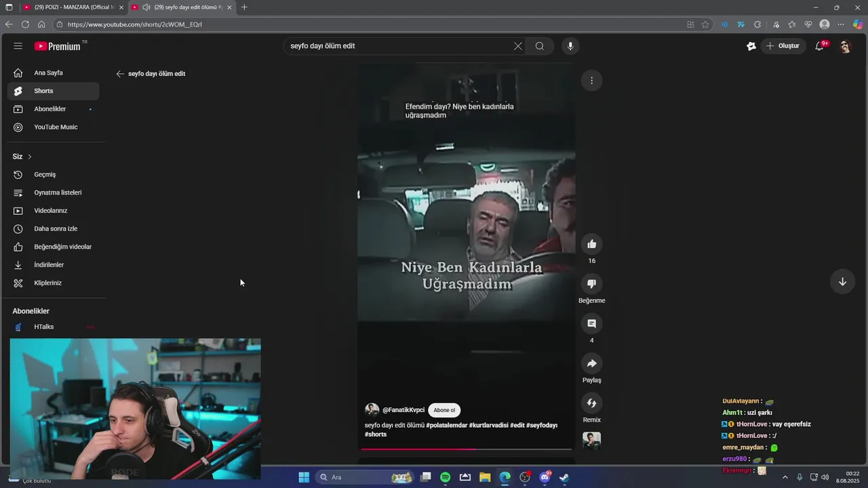Open Klipleriniz in sidebar
Image resolution: width=868 pixels, height=488 pixels.
click(x=54, y=283)
